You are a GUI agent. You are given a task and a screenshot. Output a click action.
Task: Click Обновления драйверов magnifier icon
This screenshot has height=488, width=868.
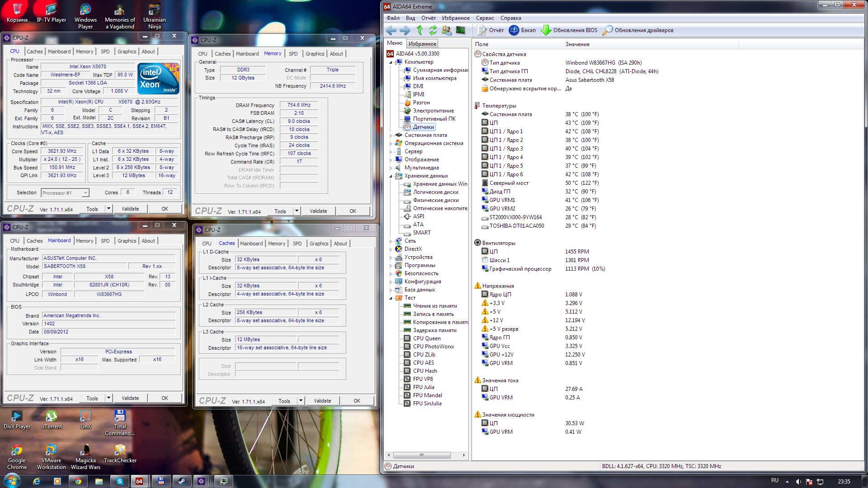point(608,30)
